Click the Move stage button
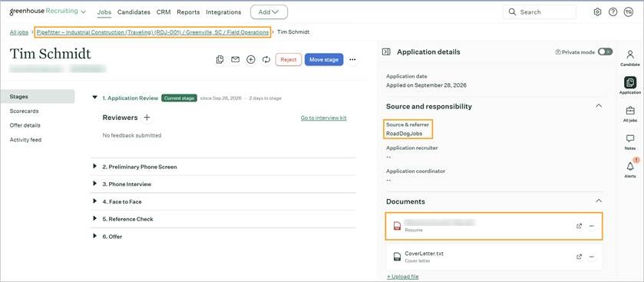Viewport: 644px width, 282px height. [x=324, y=60]
